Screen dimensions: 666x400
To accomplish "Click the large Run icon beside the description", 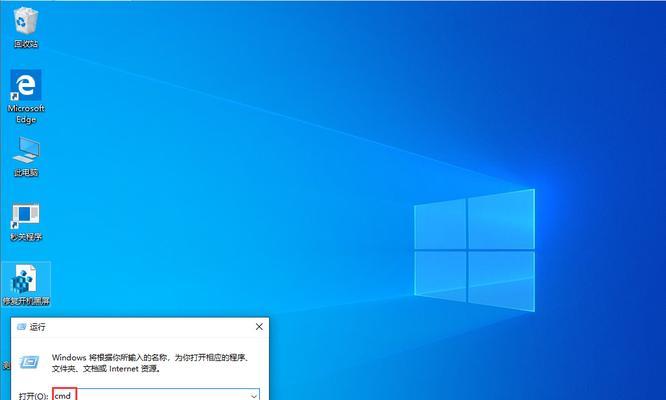I will pyautogui.click(x=30, y=360).
